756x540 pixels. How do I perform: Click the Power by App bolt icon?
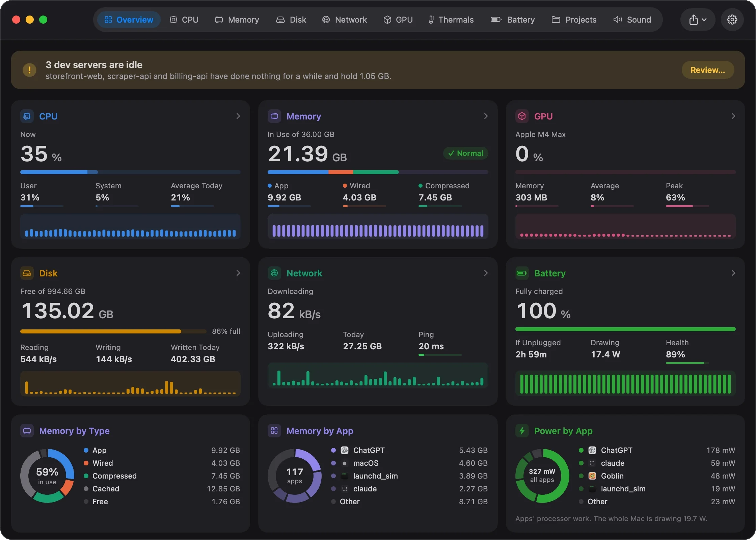click(x=522, y=431)
